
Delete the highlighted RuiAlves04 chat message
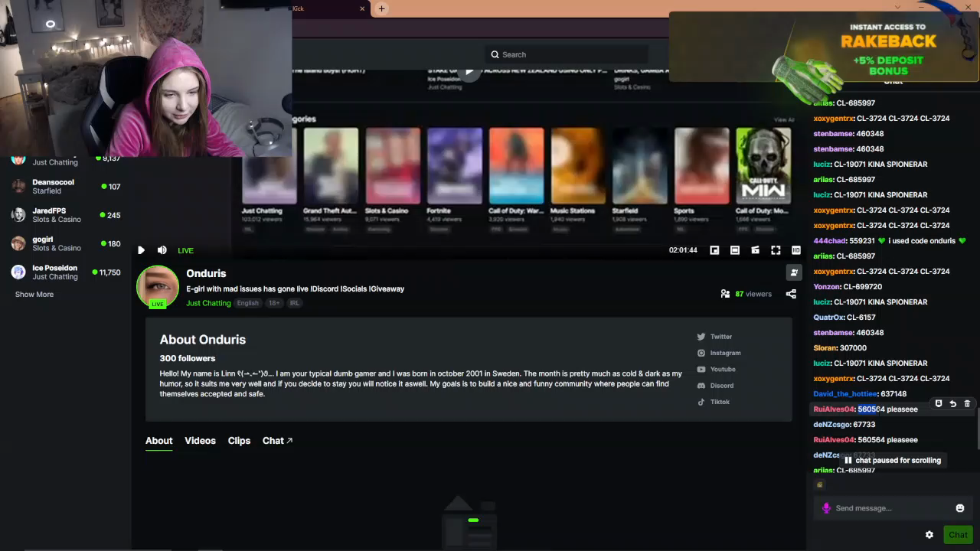click(x=967, y=403)
